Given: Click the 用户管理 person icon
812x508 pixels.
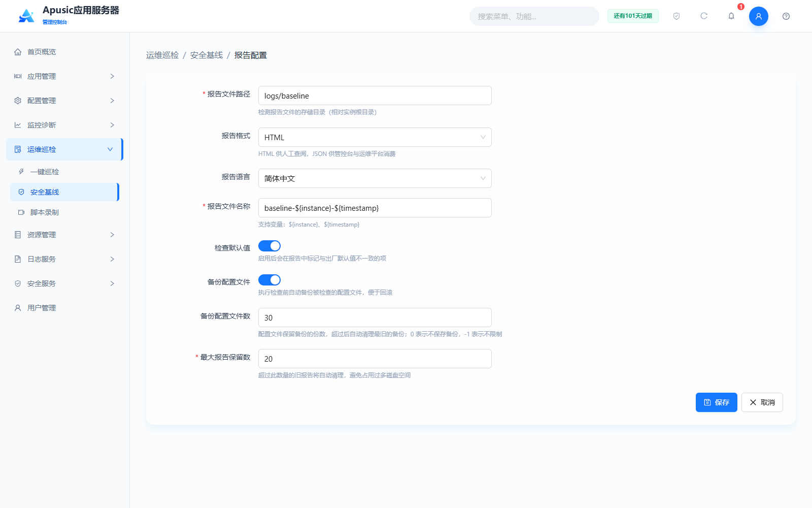Looking at the screenshot, I should [18, 308].
